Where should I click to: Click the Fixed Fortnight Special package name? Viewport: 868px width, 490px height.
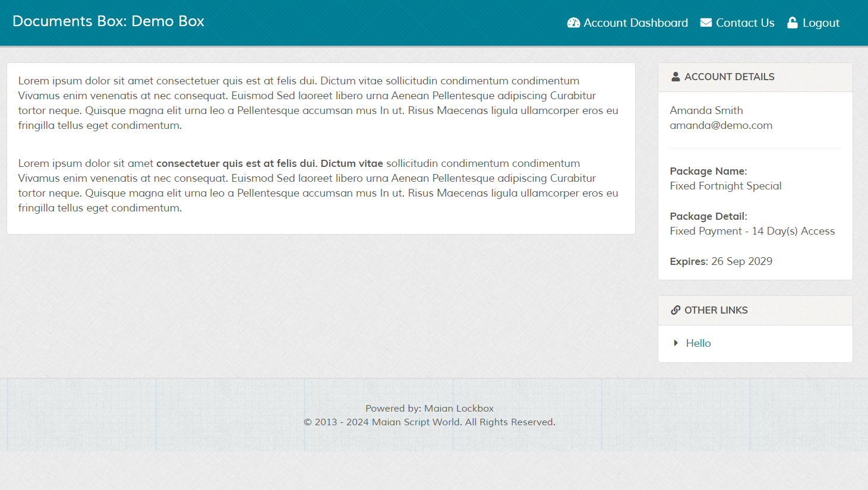click(x=725, y=186)
